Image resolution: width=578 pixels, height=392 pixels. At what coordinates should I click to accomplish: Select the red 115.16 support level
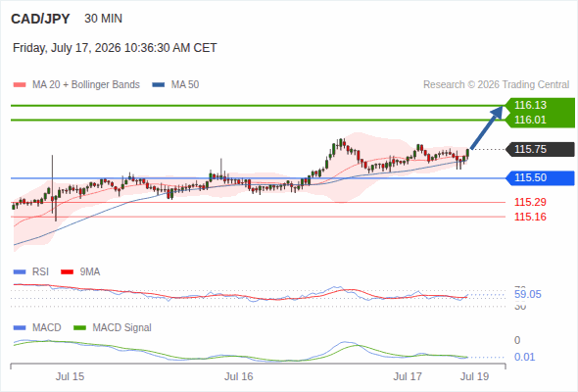(530, 217)
